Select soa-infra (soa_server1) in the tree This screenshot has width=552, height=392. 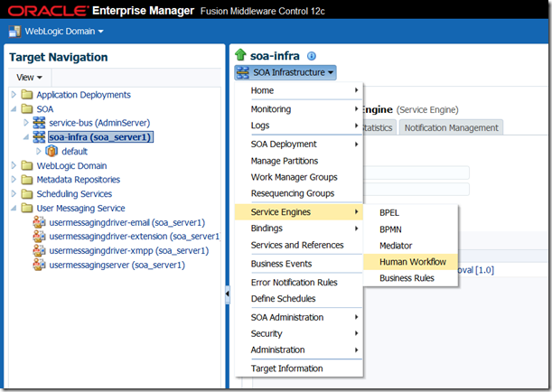99,137
